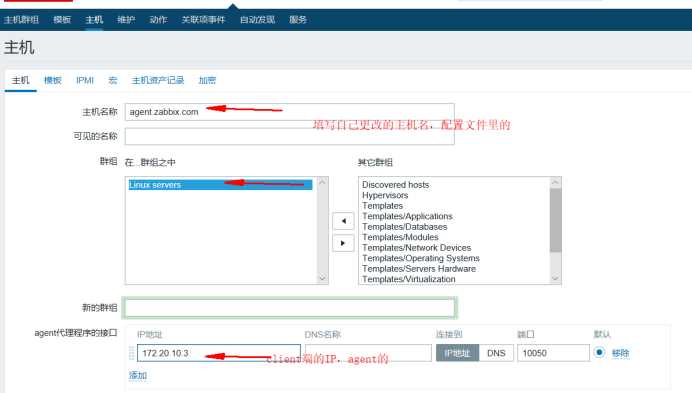The image size is (692, 393).
Task: Switch to the 宏 tab
Action: (113, 80)
